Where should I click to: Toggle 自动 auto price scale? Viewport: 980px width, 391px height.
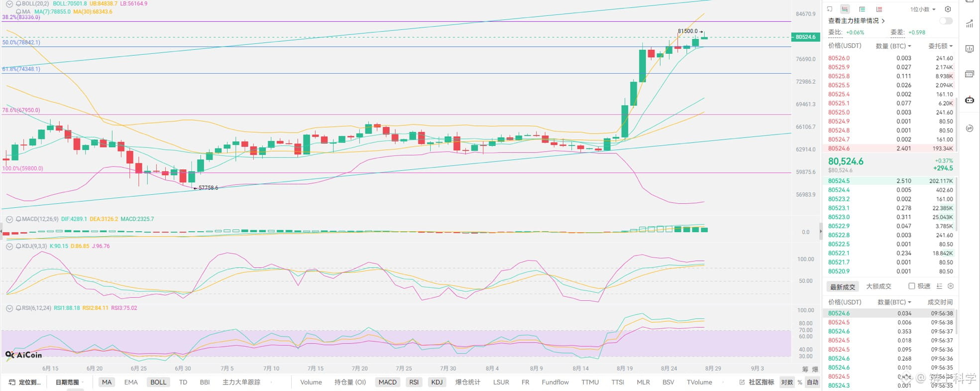tap(812, 383)
